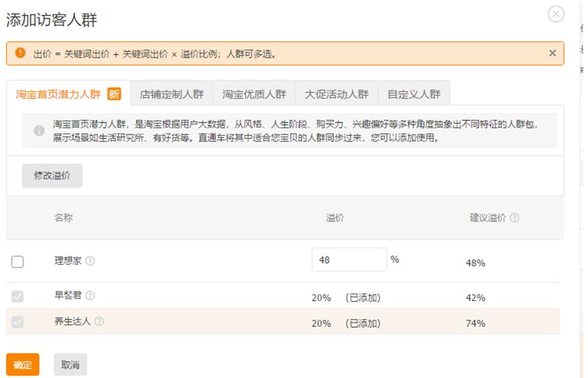Open help icon next to 理想家
Image resolution: width=588 pixels, height=378 pixels.
[x=90, y=261]
